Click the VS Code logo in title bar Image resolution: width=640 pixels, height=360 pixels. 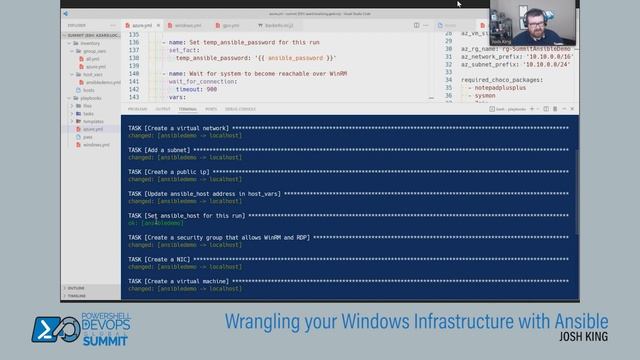[66, 13]
